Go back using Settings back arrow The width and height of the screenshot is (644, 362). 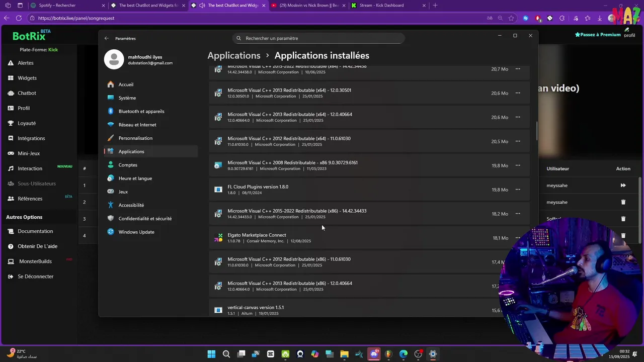pos(106,38)
